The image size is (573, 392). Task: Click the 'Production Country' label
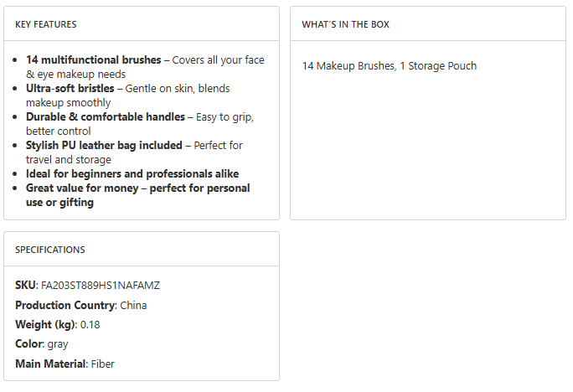tap(65, 306)
